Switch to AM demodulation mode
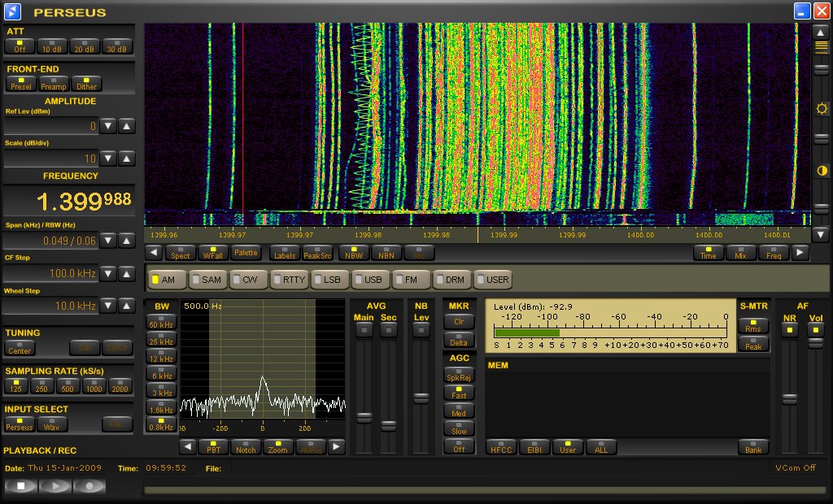This screenshot has width=833, height=504. point(168,280)
